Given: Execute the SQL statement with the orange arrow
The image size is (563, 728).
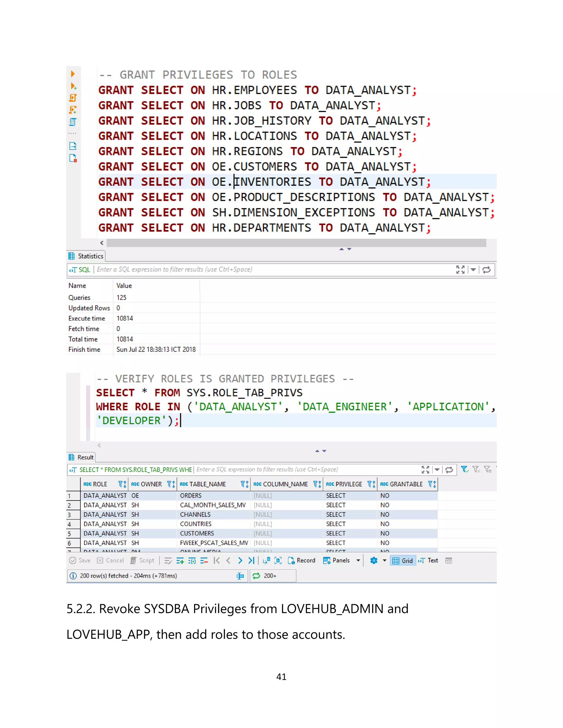Looking at the screenshot, I should click(73, 74).
